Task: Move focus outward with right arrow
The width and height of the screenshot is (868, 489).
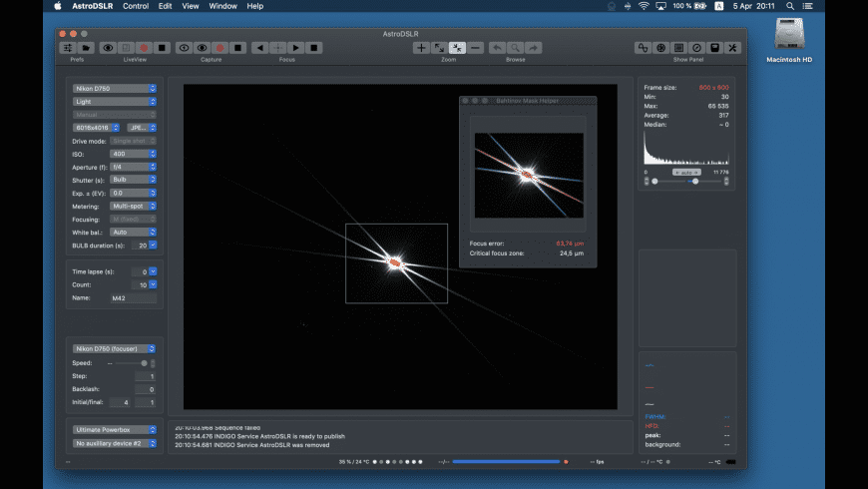Action: tap(295, 48)
